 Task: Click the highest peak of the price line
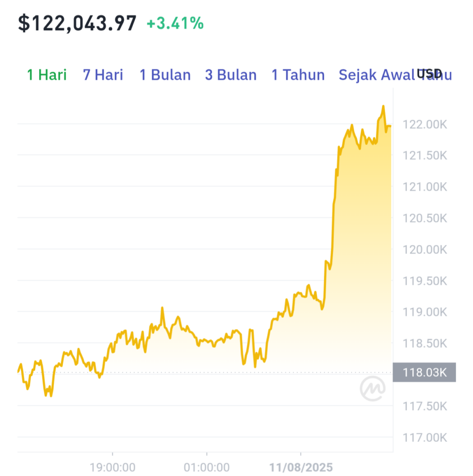(383, 106)
